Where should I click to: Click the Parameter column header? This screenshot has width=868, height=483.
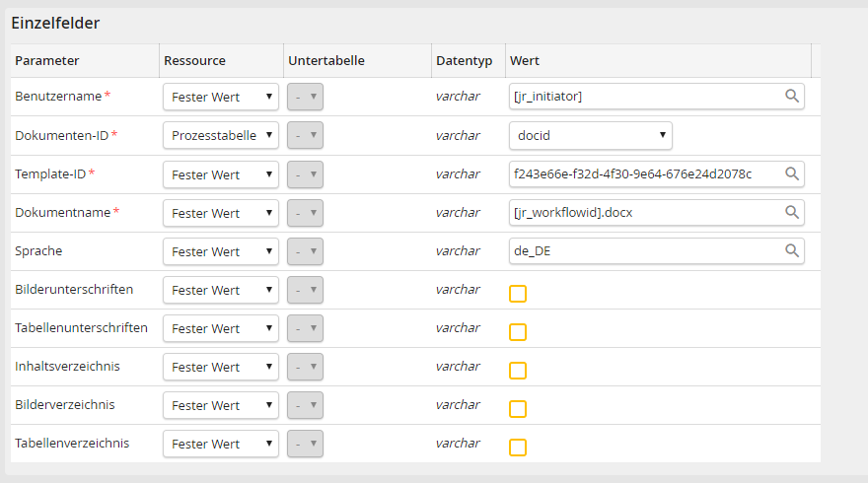point(47,60)
